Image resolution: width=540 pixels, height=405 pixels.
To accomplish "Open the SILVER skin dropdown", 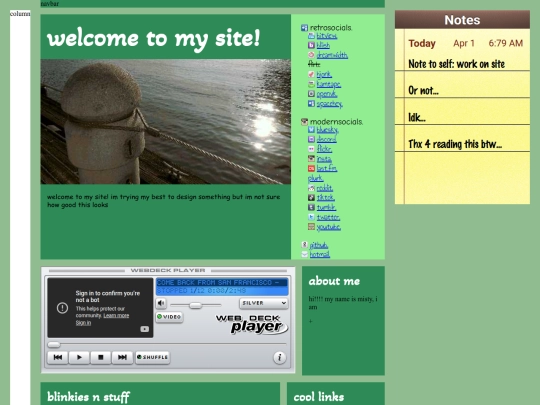I will pos(263,303).
